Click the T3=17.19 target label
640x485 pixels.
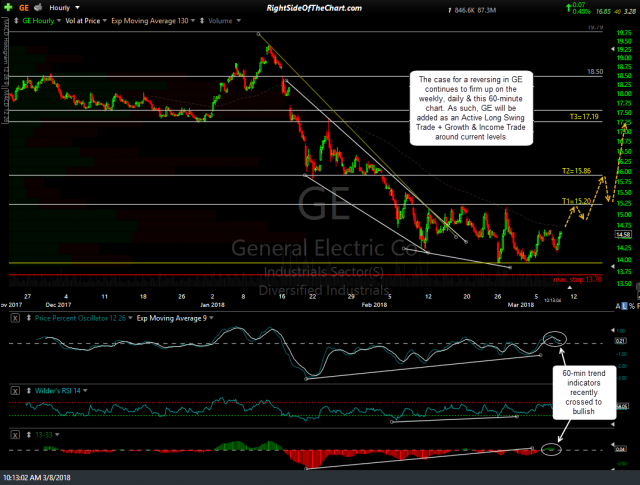584,117
